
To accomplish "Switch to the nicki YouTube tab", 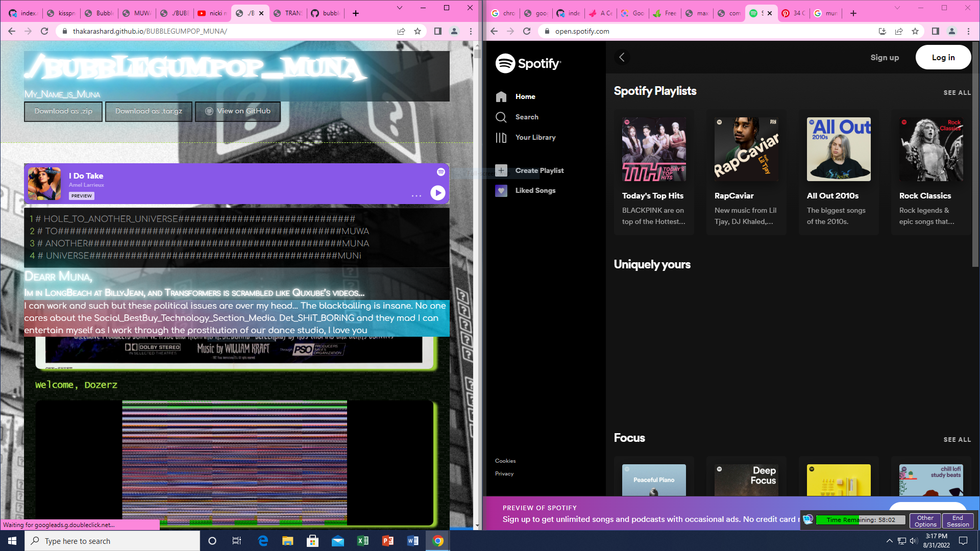I will click(212, 13).
